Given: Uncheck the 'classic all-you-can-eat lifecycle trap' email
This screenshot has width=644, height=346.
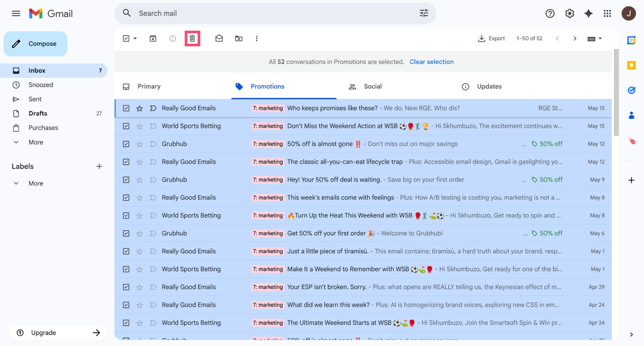Looking at the screenshot, I should (126, 162).
